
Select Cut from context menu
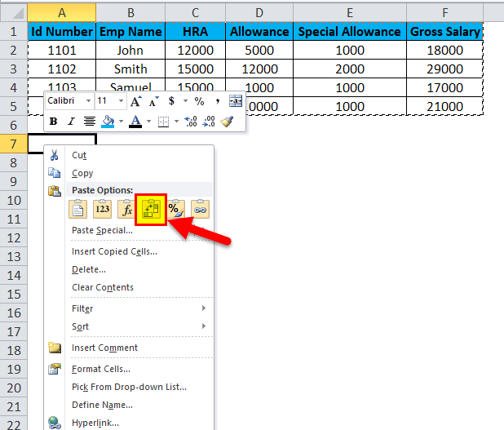pos(130,155)
